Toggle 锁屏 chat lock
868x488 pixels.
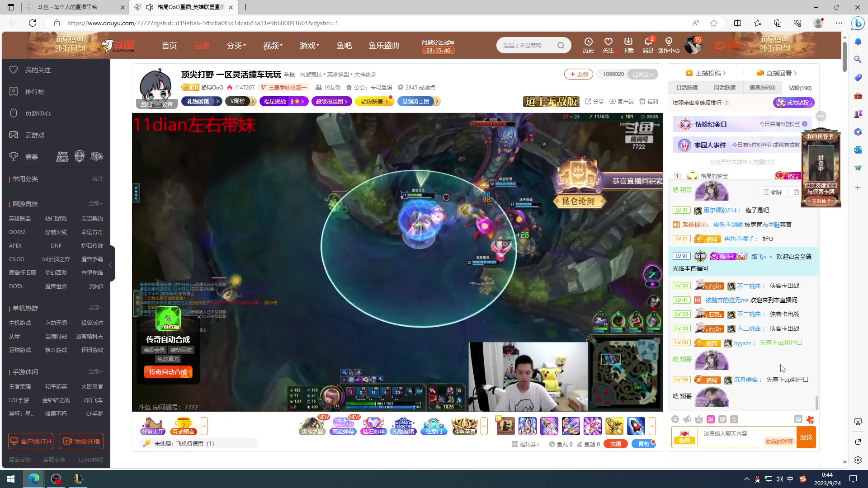click(773, 192)
